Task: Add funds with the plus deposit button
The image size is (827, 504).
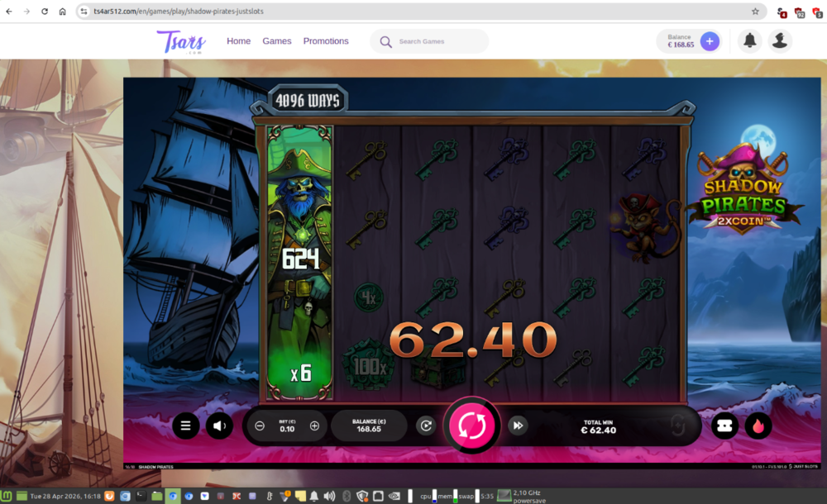Action: click(x=710, y=41)
